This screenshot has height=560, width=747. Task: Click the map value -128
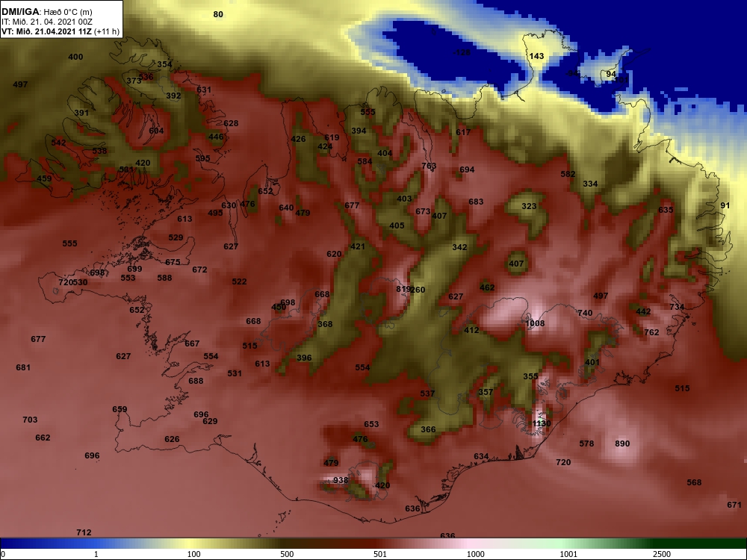tap(460, 52)
